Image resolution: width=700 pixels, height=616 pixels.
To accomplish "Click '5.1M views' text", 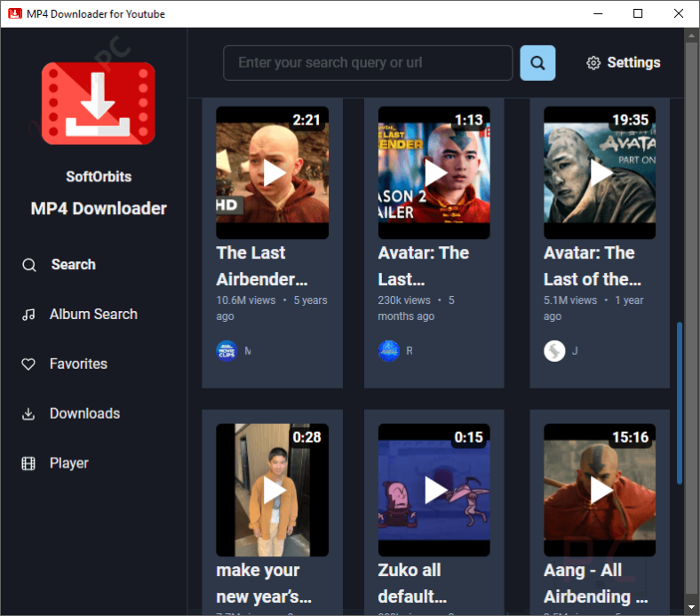I will point(570,300).
